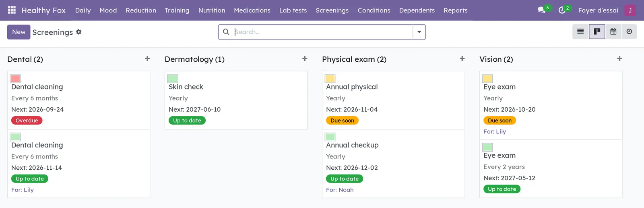Click the Healthy Fox app title
Screen dimensions: 644x208
click(x=43, y=10)
